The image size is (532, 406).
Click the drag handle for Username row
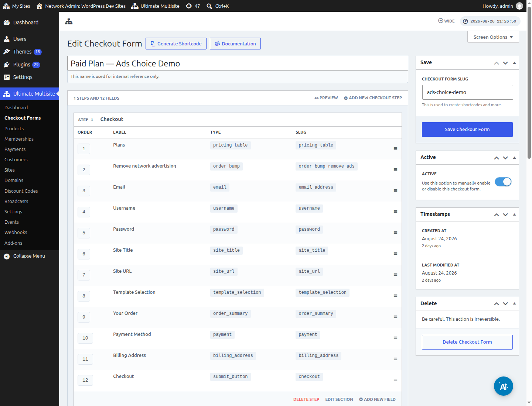tap(395, 211)
